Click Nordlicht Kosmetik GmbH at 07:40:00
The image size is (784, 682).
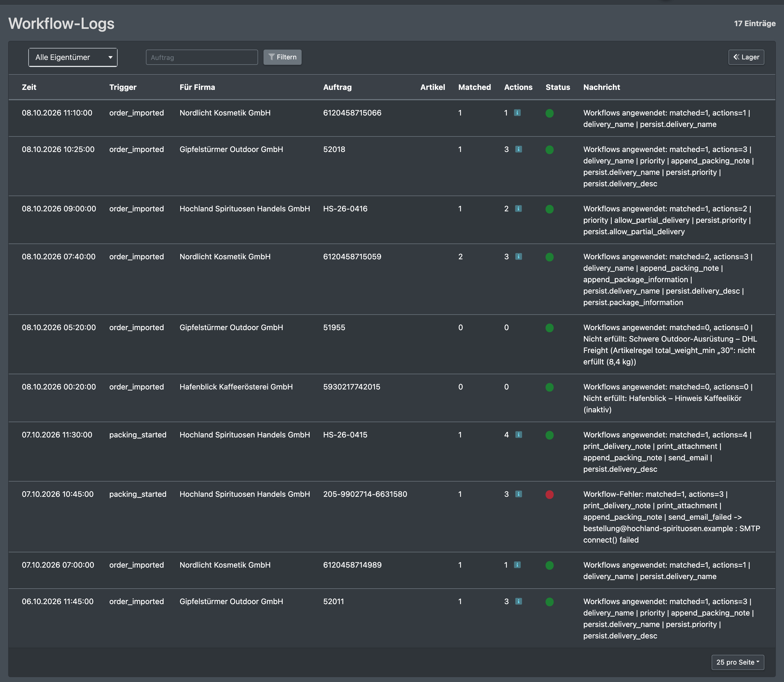pos(225,257)
